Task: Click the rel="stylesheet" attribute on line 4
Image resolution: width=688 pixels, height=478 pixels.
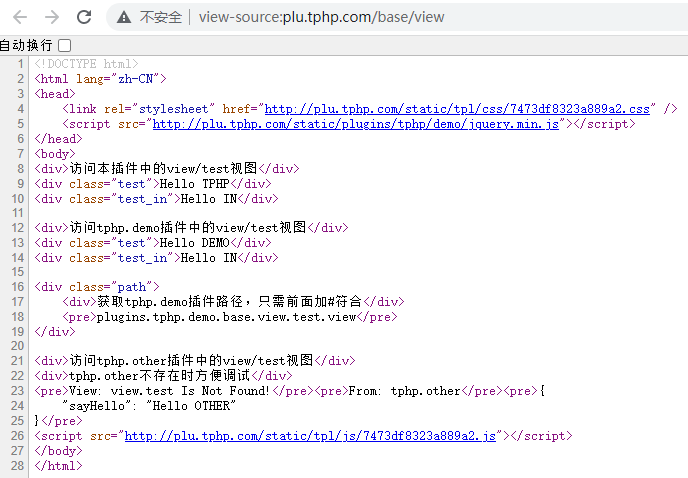Action: [159, 109]
